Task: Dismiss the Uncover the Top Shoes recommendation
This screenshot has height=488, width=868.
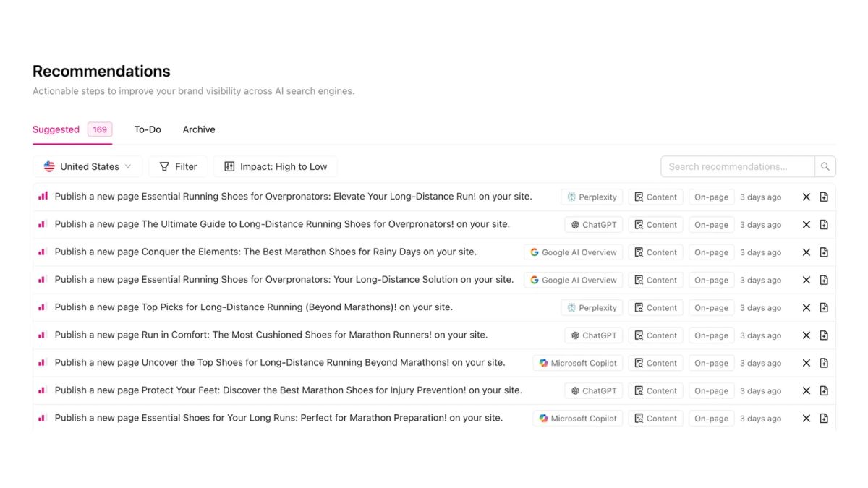Action: 807,363
